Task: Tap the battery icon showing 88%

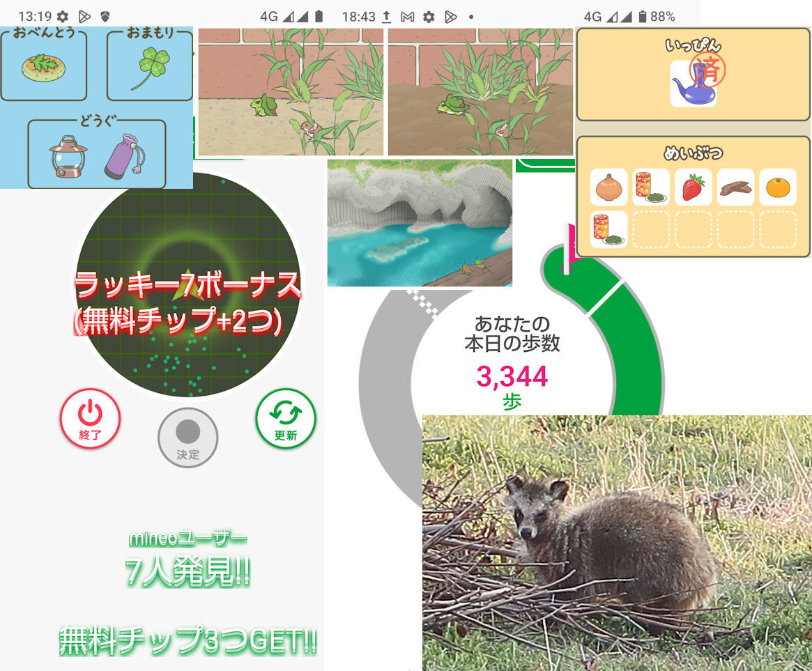Action: point(642,17)
